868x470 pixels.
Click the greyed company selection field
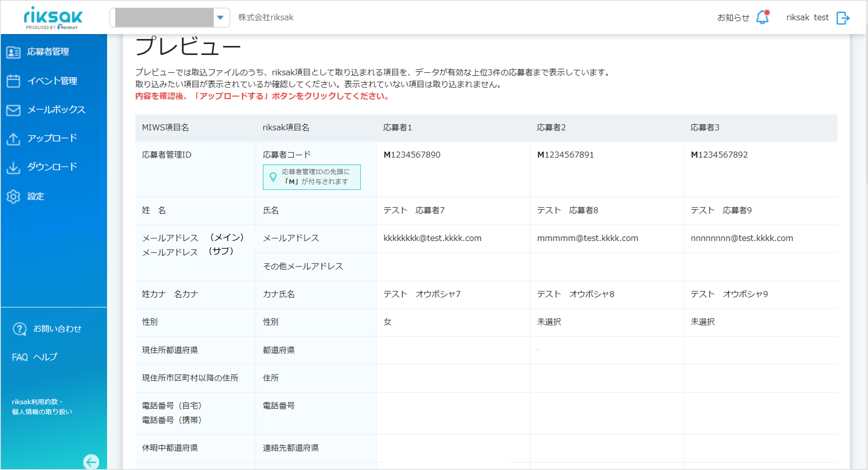pos(164,17)
